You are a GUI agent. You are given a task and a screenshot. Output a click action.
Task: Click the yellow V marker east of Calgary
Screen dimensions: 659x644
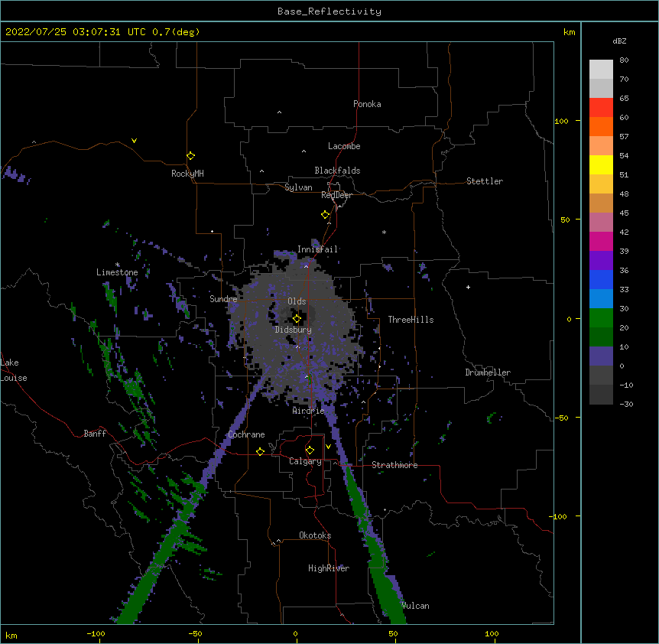point(328,447)
